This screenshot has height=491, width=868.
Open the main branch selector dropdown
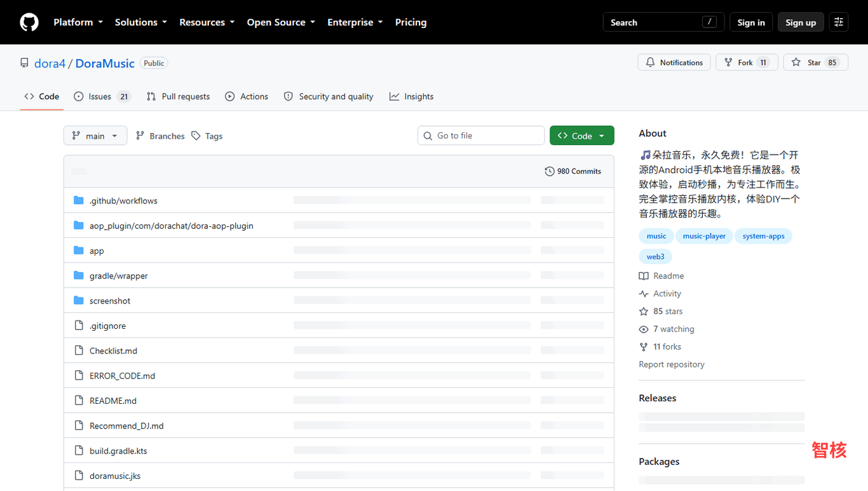95,135
